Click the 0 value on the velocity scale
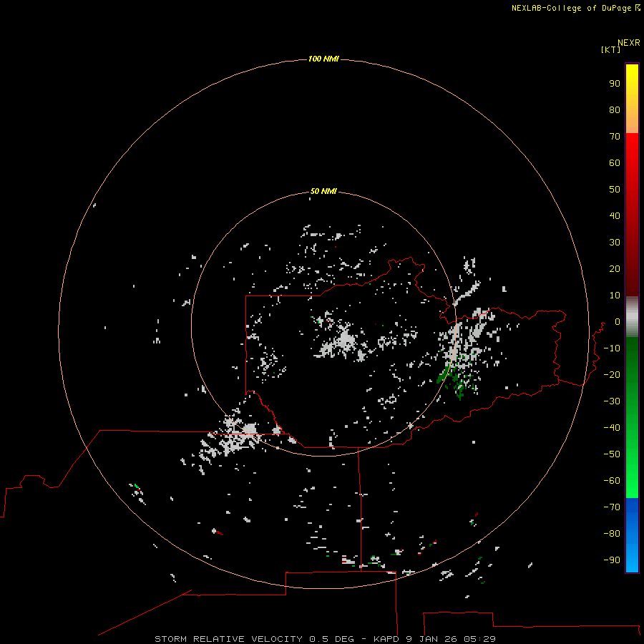 [618, 321]
